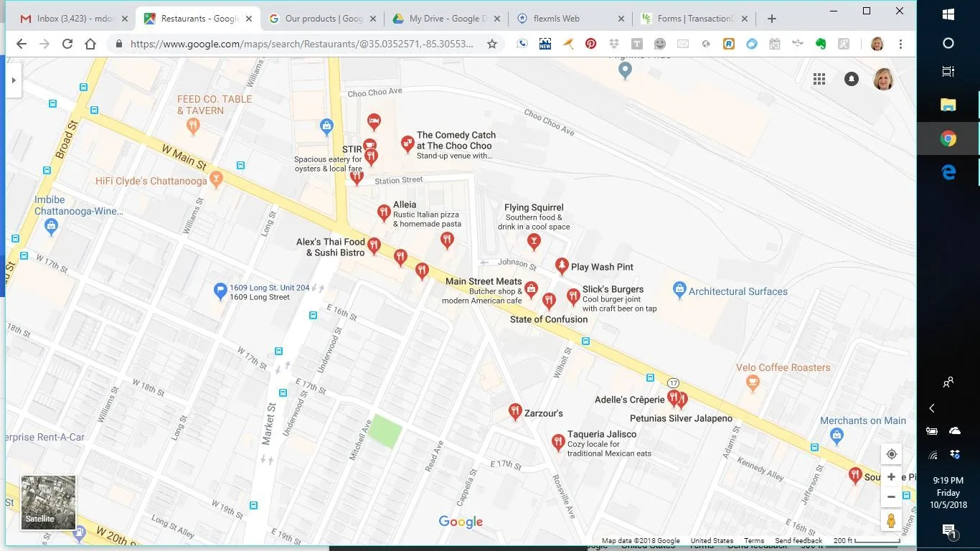Click the address bar URL

(x=302, y=44)
